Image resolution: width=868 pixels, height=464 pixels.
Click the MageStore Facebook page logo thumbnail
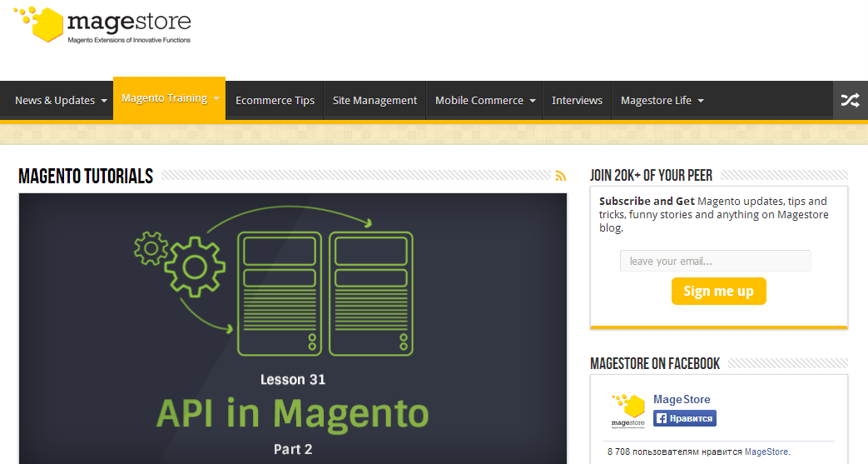(x=628, y=411)
